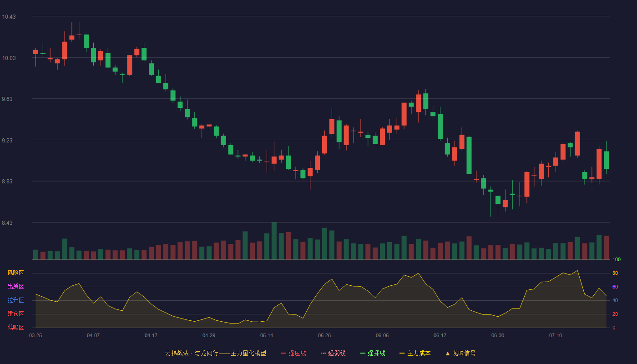
Task: Click the 云梯战法 chart title text
Action: (177, 353)
